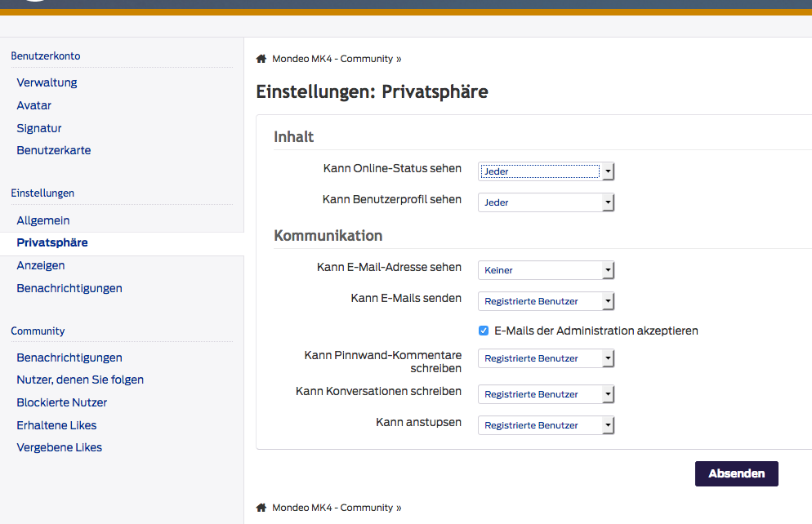Go to Avatar settings
Viewport: 812px width, 524px height.
(33, 105)
